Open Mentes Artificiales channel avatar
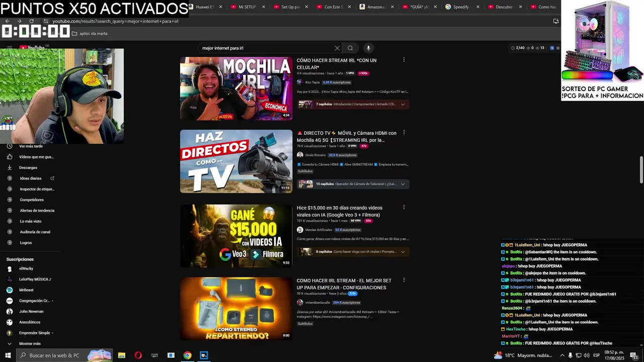 pos(300,230)
